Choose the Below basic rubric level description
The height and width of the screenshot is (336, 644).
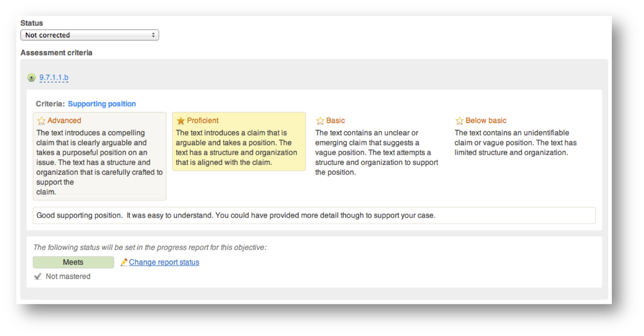(515, 143)
